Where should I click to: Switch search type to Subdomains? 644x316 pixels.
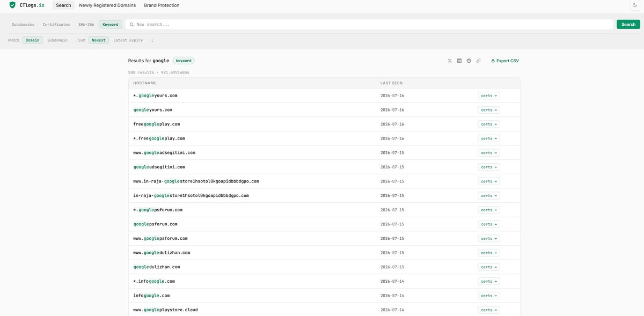[x=23, y=24]
